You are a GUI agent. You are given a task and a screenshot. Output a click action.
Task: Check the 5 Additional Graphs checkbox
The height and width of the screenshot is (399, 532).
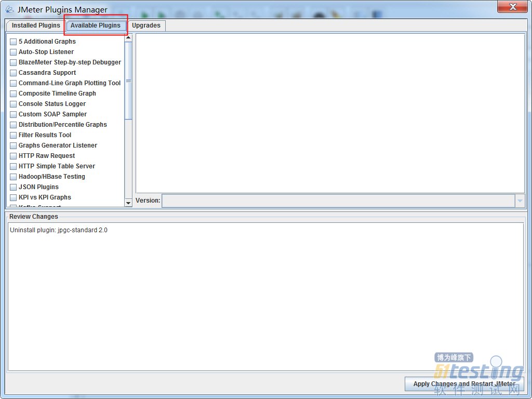13,42
